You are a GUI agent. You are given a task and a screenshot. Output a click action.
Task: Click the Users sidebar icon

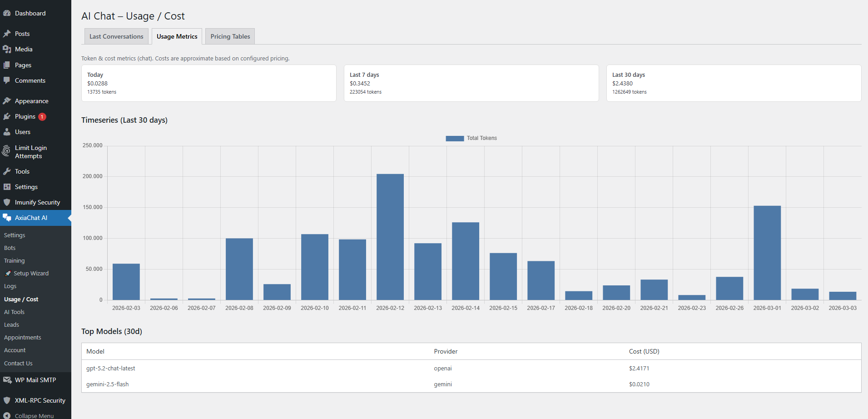click(x=7, y=132)
